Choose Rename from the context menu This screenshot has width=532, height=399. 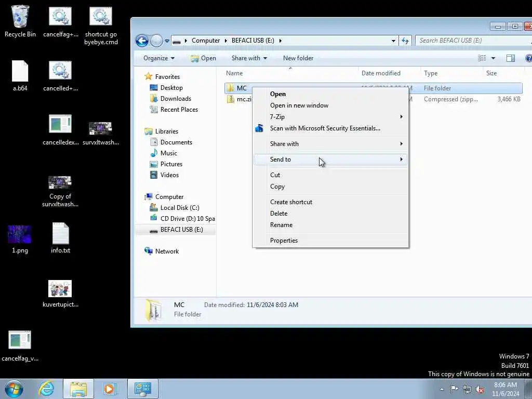click(x=330, y=225)
